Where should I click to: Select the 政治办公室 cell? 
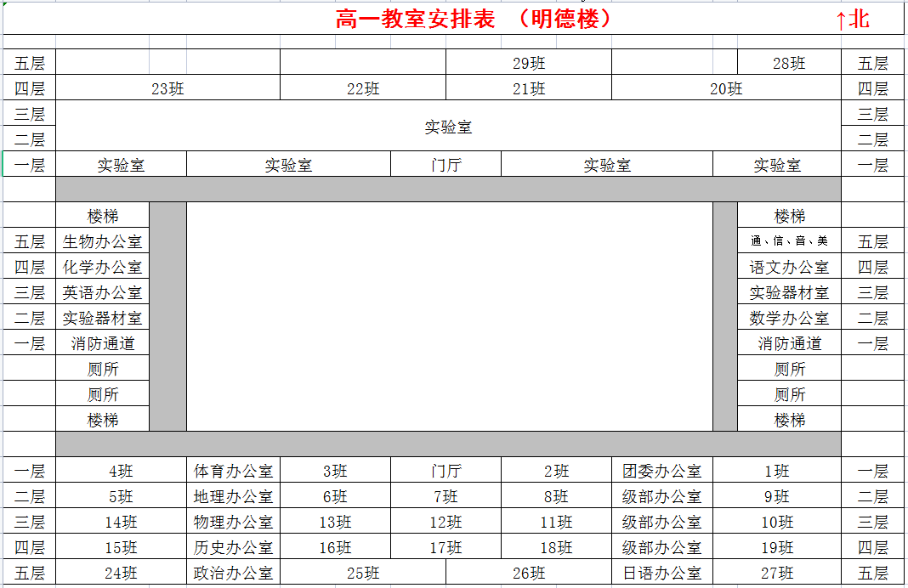(x=234, y=574)
